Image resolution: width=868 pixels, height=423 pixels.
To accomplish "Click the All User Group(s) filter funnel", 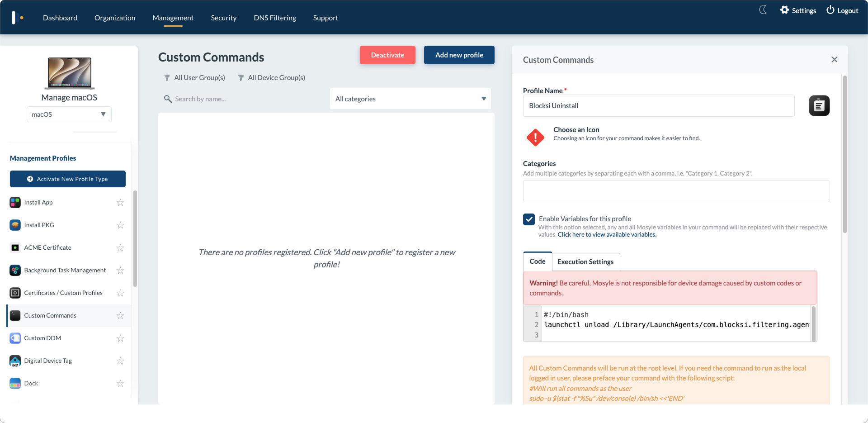I will 167,78.
